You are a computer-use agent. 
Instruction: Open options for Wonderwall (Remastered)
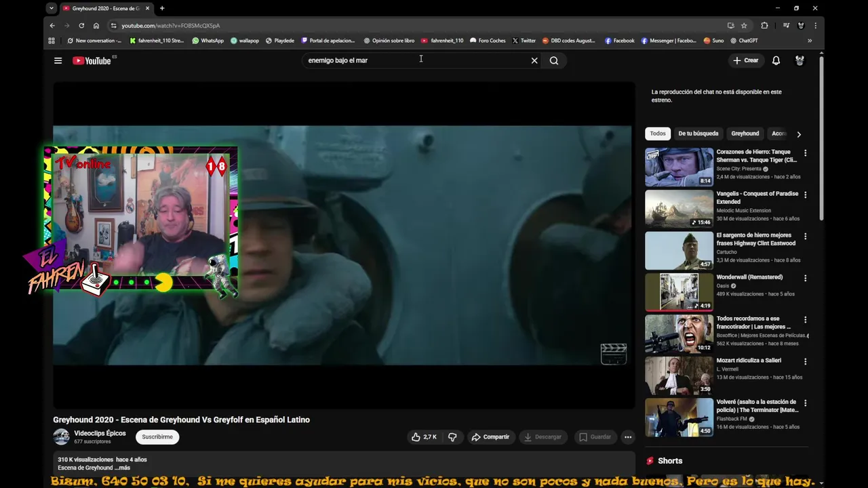click(x=806, y=278)
